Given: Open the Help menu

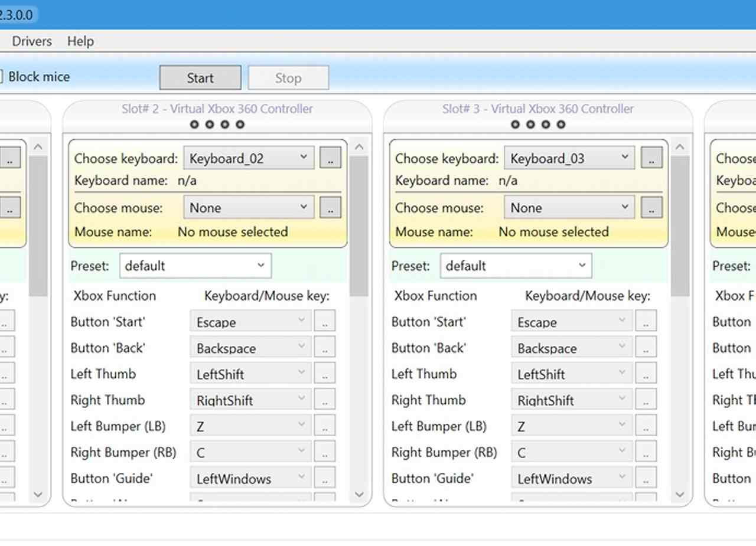Looking at the screenshot, I should [x=80, y=41].
